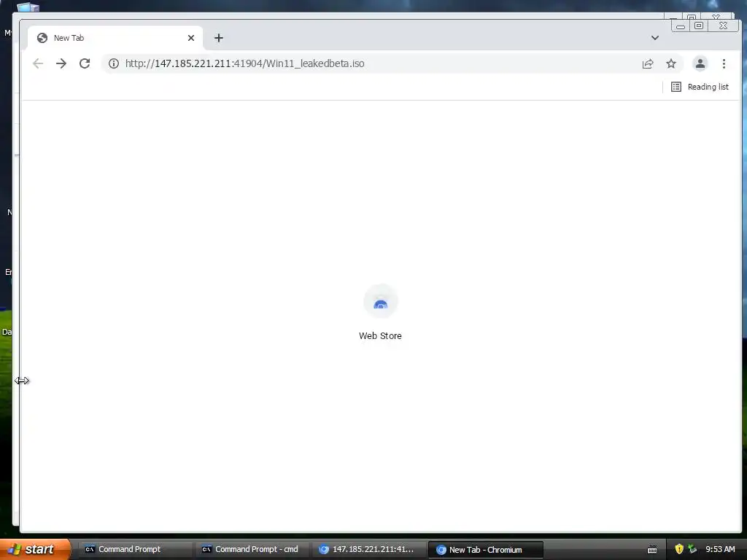Select New Tab - Chromium taskbar item
This screenshot has width=747, height=560.
[x=485, y=550]
